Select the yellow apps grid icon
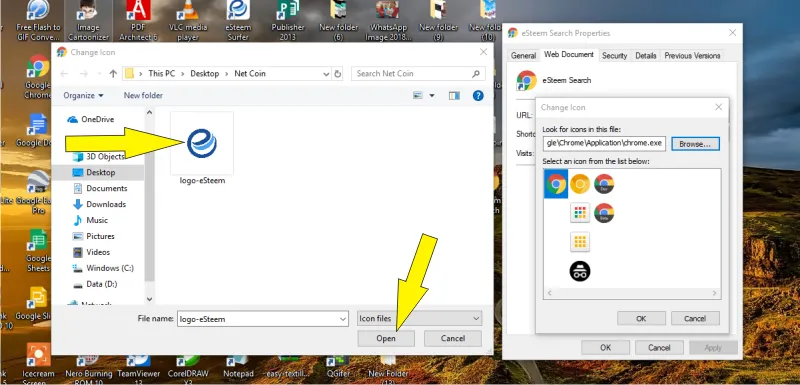800x385 pixels. click(x=580, y=242)
